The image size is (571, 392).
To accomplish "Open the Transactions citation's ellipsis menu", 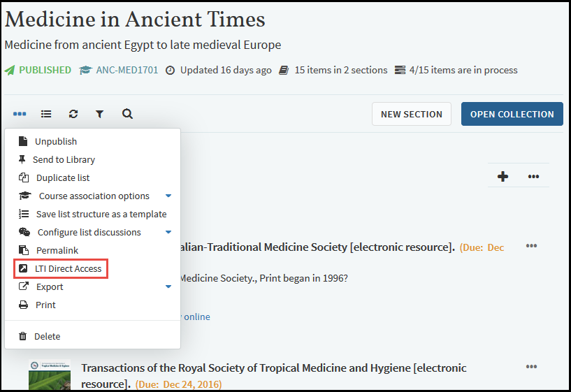I will [x=532, y=367].
